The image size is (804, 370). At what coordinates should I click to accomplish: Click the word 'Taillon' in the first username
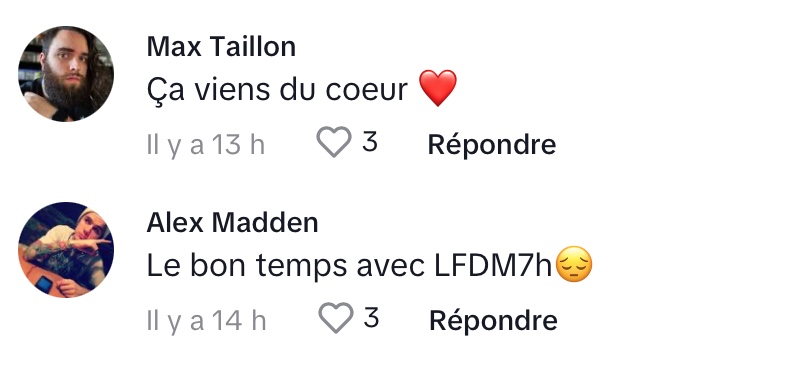[253, 47]
